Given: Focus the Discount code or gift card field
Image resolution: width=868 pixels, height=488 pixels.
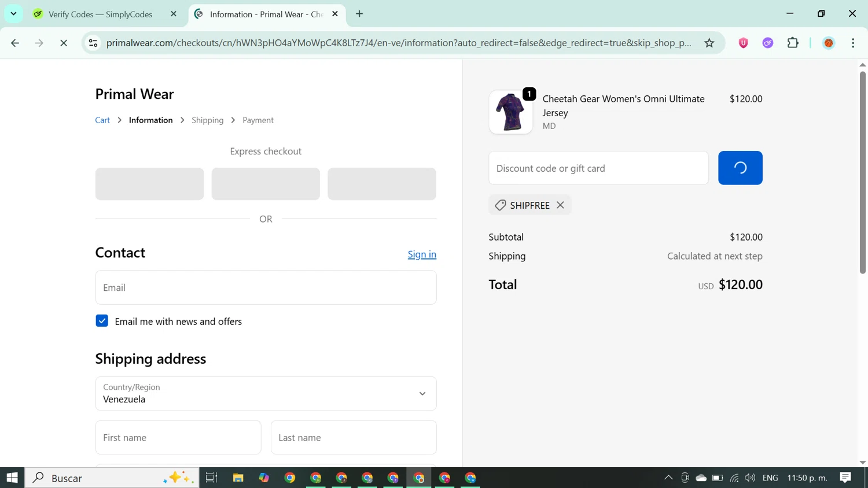Looking at the screenshot, I should [598, 168].
